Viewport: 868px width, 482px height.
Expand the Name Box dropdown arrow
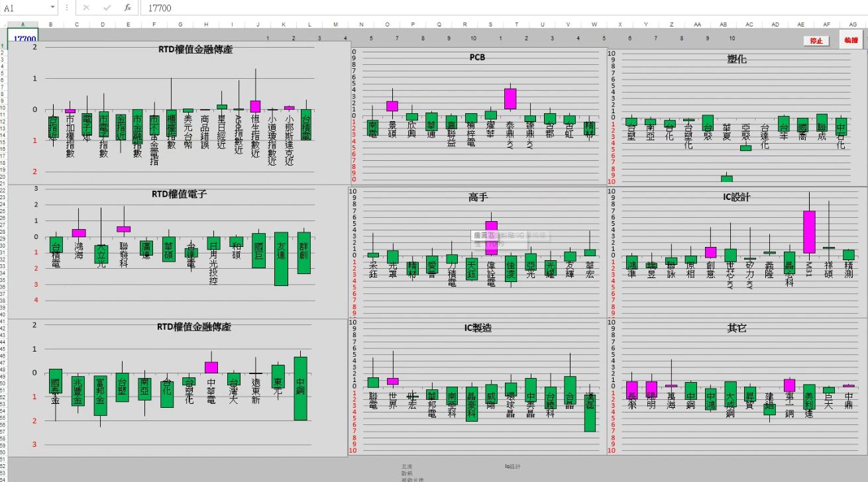point(53,7)
